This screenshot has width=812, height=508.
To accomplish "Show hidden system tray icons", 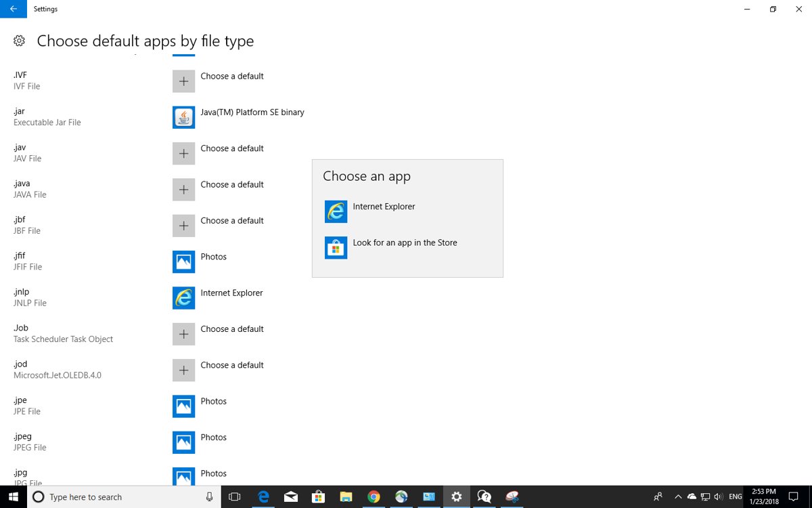I will click(x=678, y=497).
